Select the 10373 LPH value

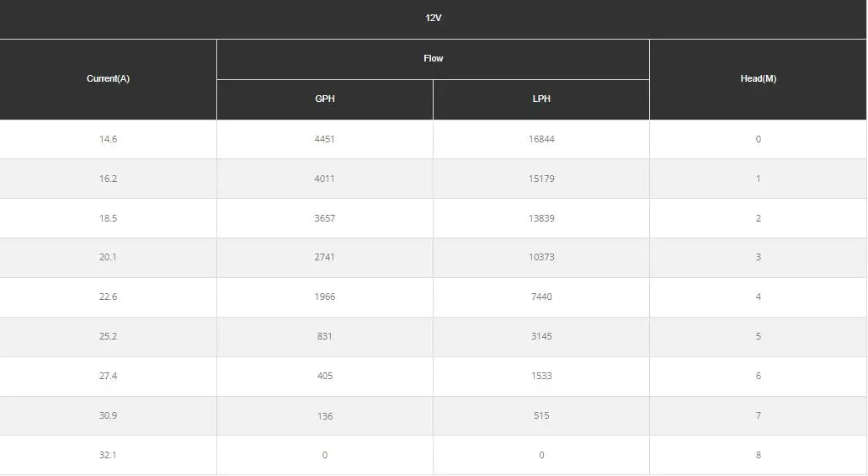[541, 257]
